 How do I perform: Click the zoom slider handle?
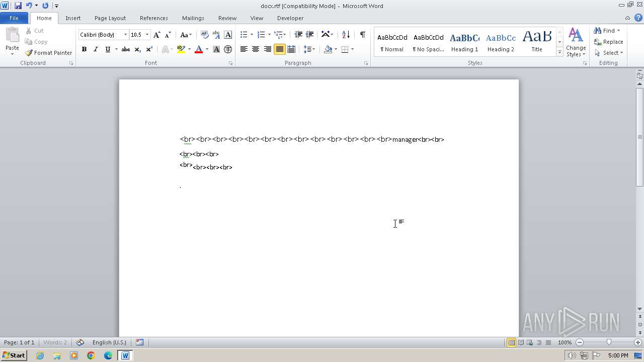pos(609,342)
